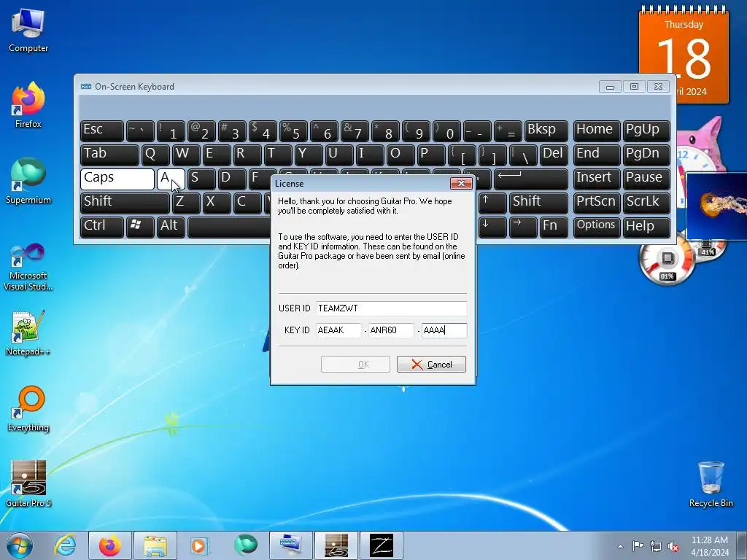Open the Windows Start menu orb
The width and height of the screenshot is (747, 560).
(20, 545)
